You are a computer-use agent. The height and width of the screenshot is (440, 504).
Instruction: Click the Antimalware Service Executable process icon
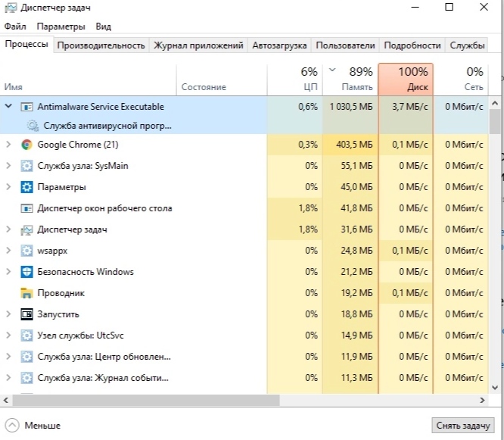(x=26, y=107)
